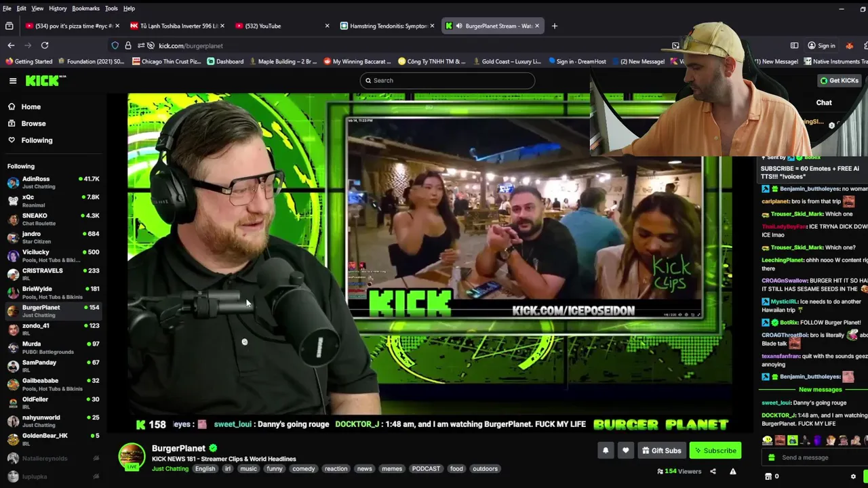Open zondo_41 channel in Following list

pos(53,329)
